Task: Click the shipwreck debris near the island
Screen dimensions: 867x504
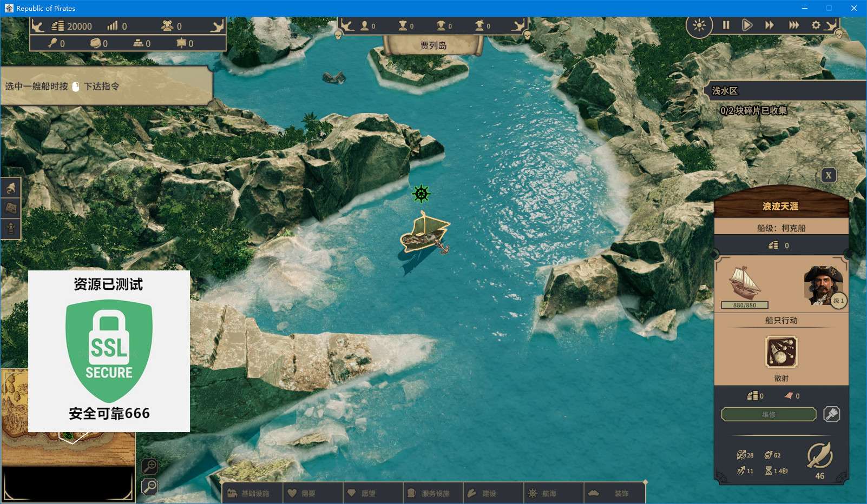Action: click(334, 77)
